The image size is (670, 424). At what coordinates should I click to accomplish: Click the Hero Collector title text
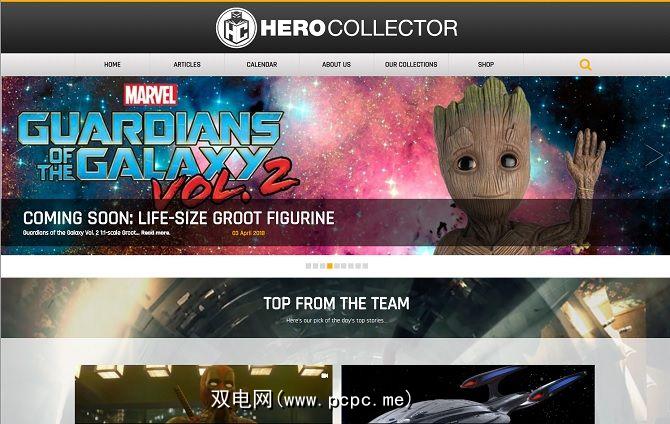[x=359, y=28]
